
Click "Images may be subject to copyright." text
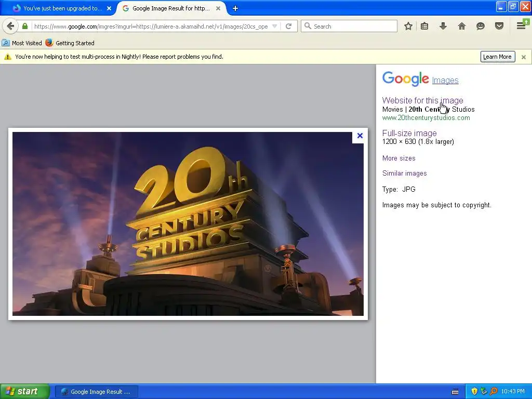(x=436, y=205)
